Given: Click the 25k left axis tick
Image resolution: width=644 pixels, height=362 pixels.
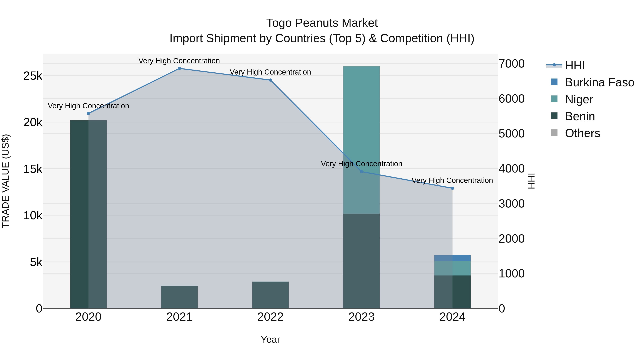Looking at the screenshot, I should point(33,76).
